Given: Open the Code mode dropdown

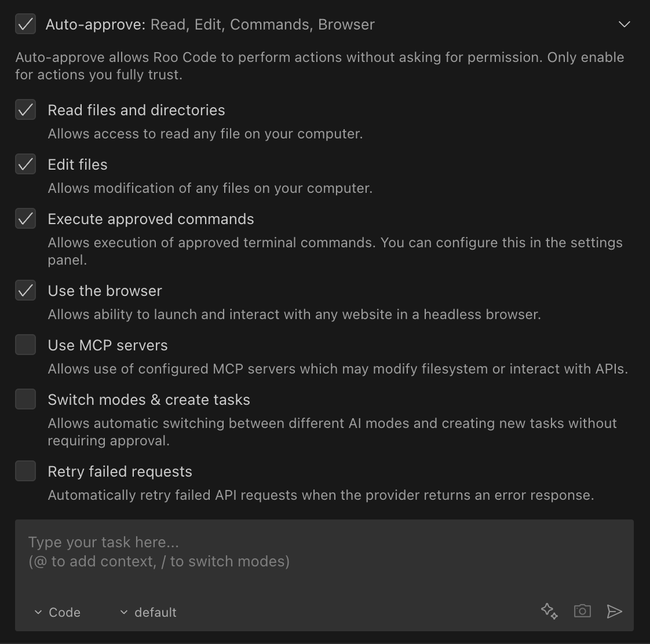Looking at the screenshot, I should click(x=57, y=612).
